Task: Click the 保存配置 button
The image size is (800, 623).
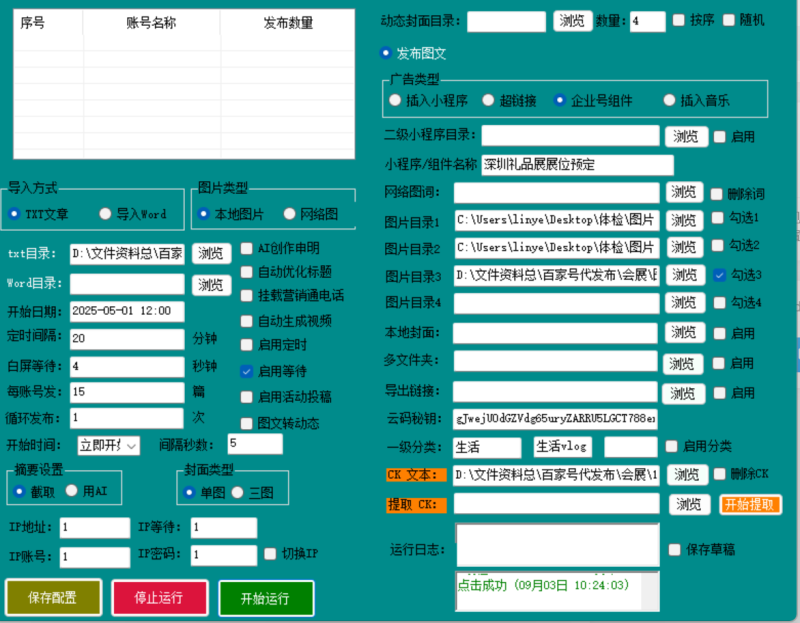Action: coord(53,598)
